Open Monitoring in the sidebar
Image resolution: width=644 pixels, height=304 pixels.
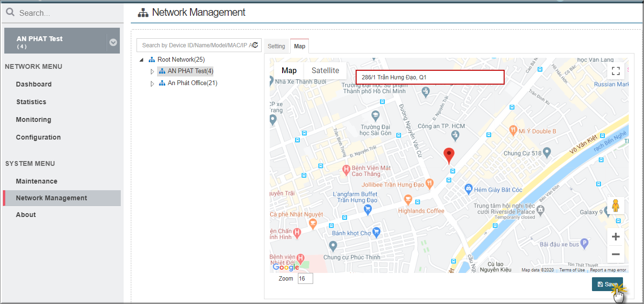(x=33, y=119)
